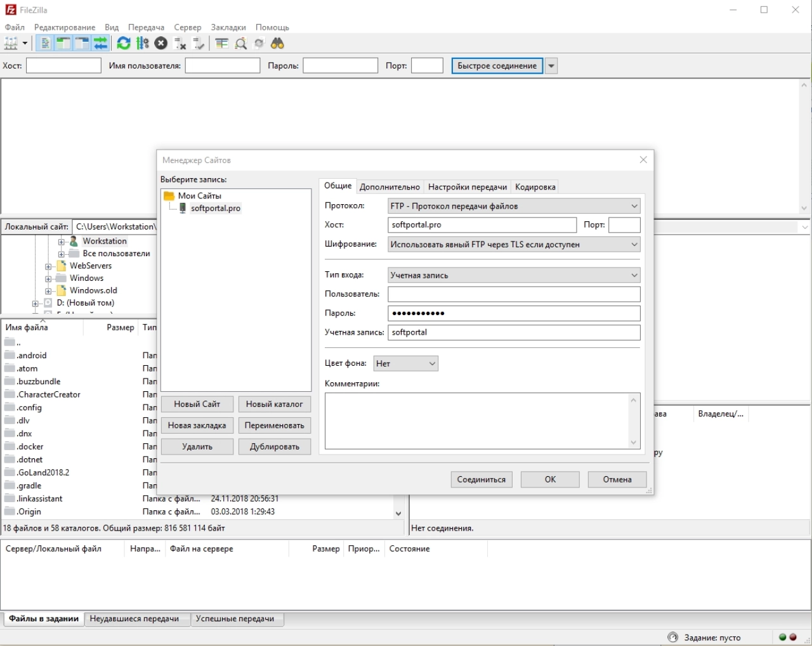Screen dimensions: 812x646
Task: Click the .buzzbundle folder icon
Action: 10,381
